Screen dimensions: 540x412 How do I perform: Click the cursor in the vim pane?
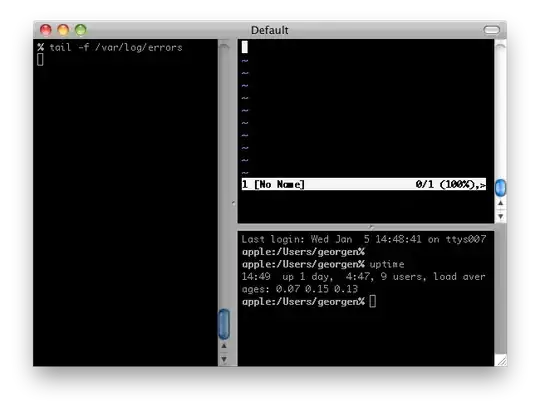[x=245, y=47]
